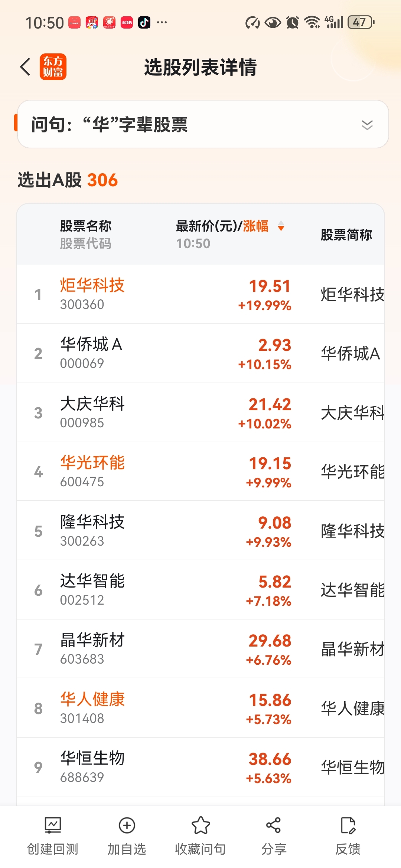Tap the 反馈 feedback icon
Screen dimensions: 401x868
click(348, 825)
